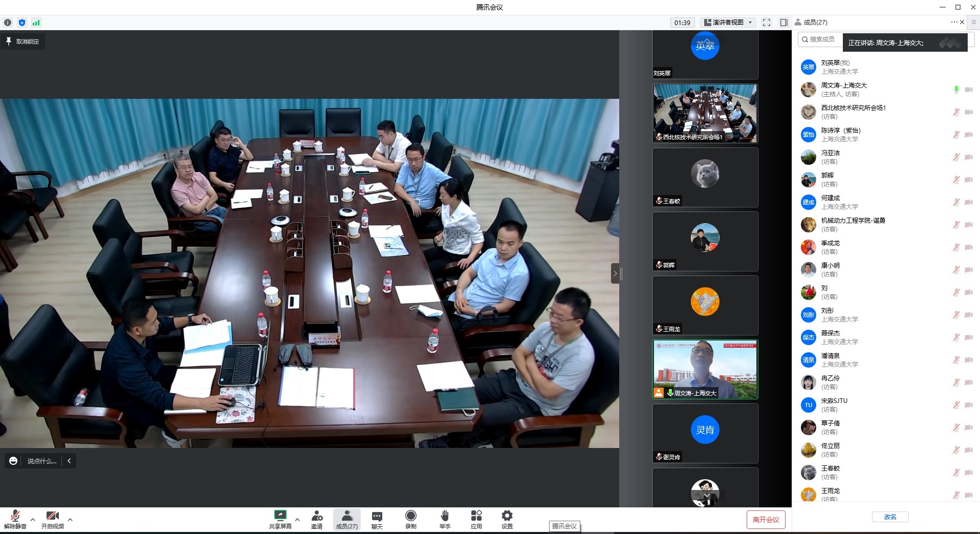This screenshot has width=980, height=534.
Task: Click the 搜索成员 search field
Action: (x=821, y=39)
